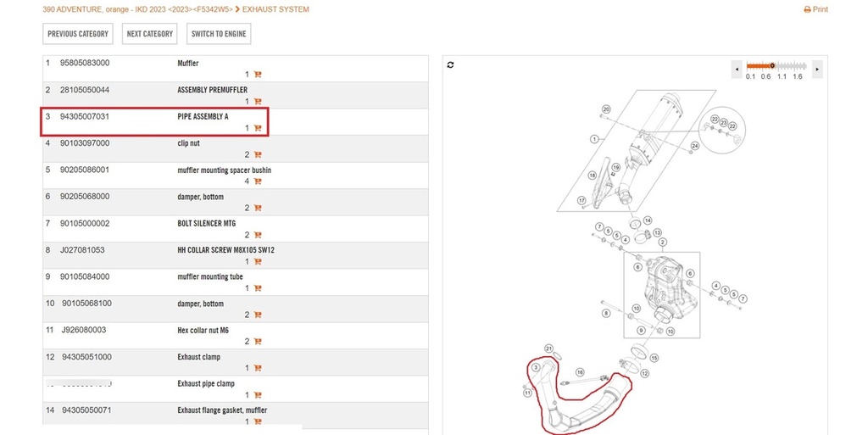Select callout 2 premuffler in diagram
Viewport: 868px width, 435px height.
coord(662,243)
